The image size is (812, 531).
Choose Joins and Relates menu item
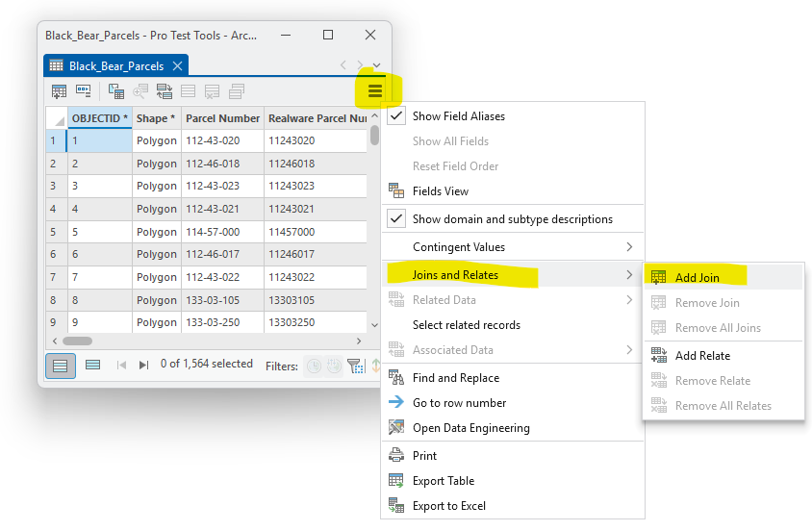point(455,275)
